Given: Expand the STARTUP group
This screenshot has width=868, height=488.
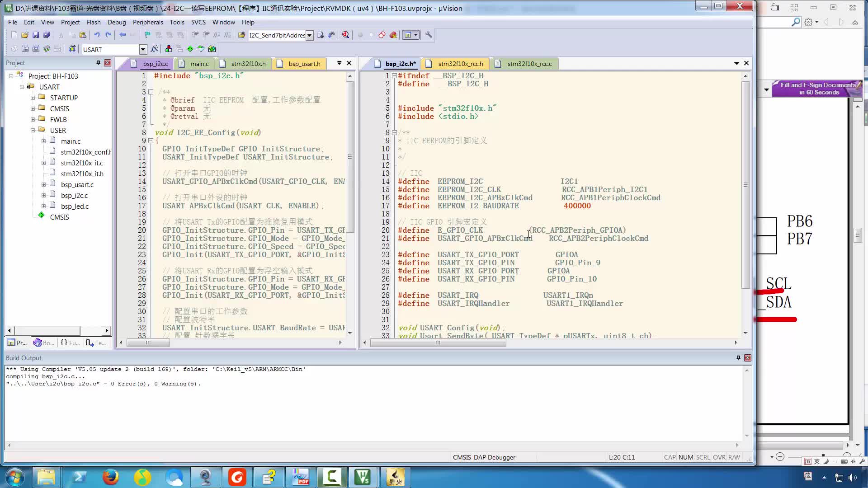Looking at the screenshot, I should point(33,98).
